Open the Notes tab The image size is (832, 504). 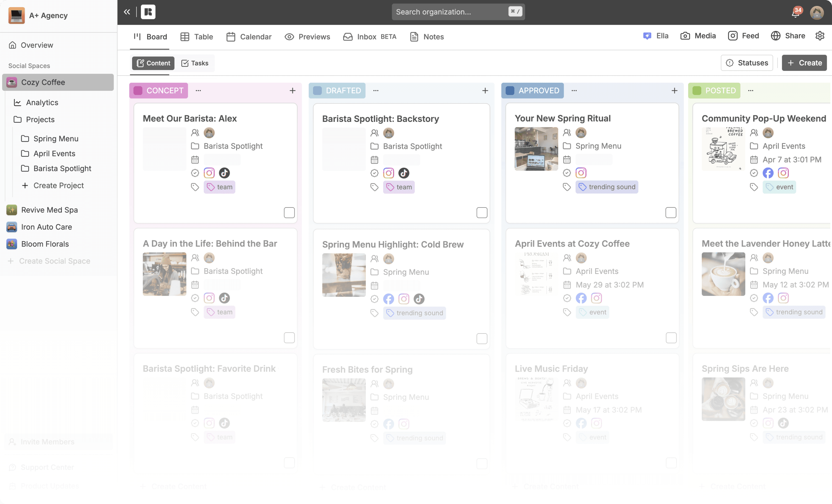tap(427, 37)
